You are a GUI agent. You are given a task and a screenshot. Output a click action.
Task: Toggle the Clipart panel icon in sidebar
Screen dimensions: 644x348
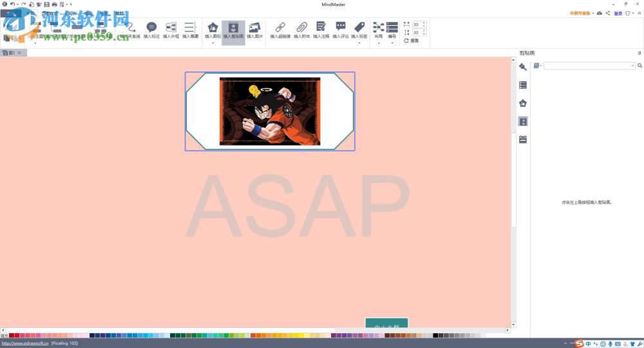pyautogui.click(x=523, y=121)
